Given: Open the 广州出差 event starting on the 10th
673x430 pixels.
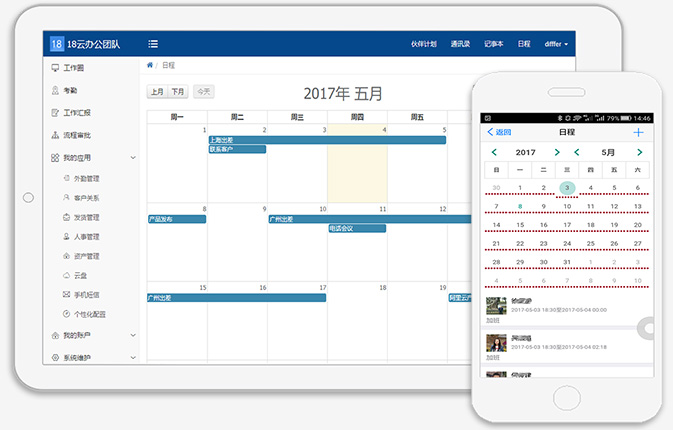Looking at the screenshot, I should pyautogui.click(x=370, y=219).
